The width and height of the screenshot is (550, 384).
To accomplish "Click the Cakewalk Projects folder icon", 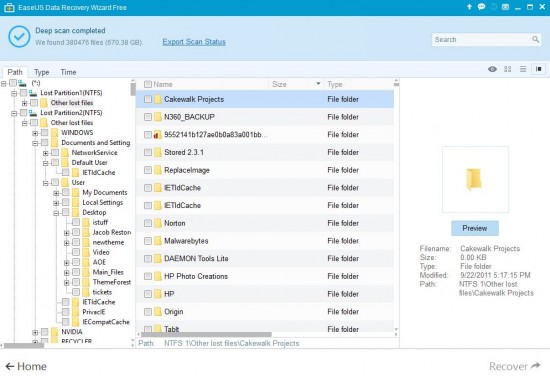I will [158, 99].
